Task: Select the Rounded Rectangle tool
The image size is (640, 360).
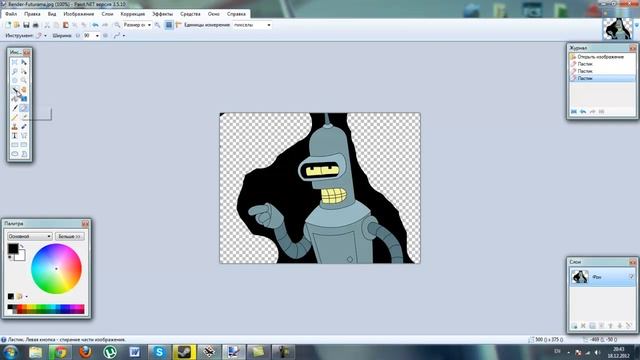Action: (24, 145)
